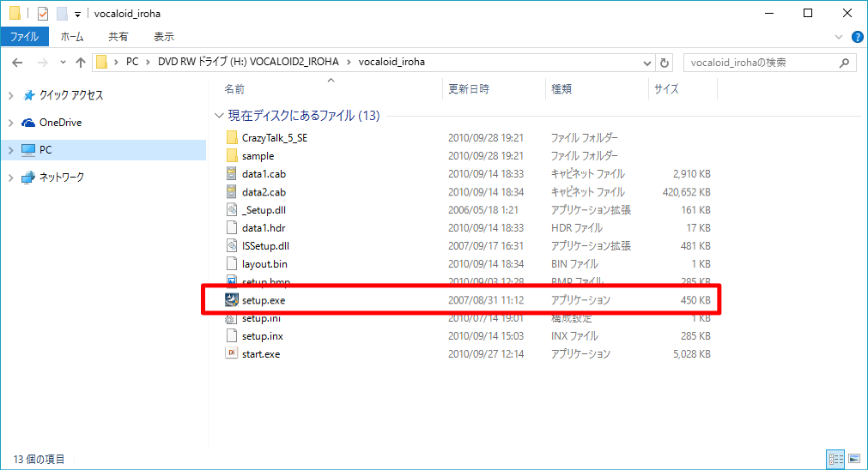Image resolution: width=868 pixels, height=470 pixels.
Task: Go up one folder level
Action: click(x=81, y=63)
